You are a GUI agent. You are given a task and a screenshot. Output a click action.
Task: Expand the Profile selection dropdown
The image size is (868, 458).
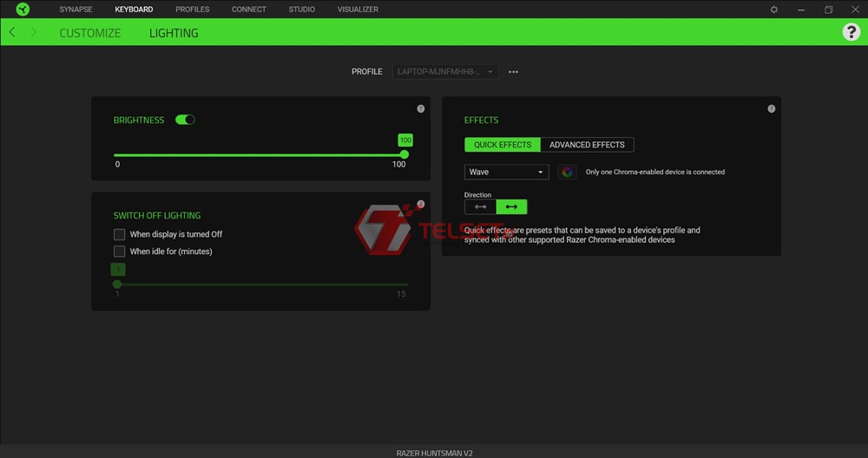[445, 72]
